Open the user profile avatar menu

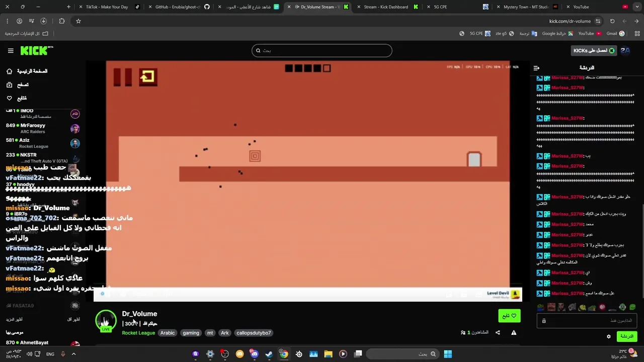(x=625, y=50)
